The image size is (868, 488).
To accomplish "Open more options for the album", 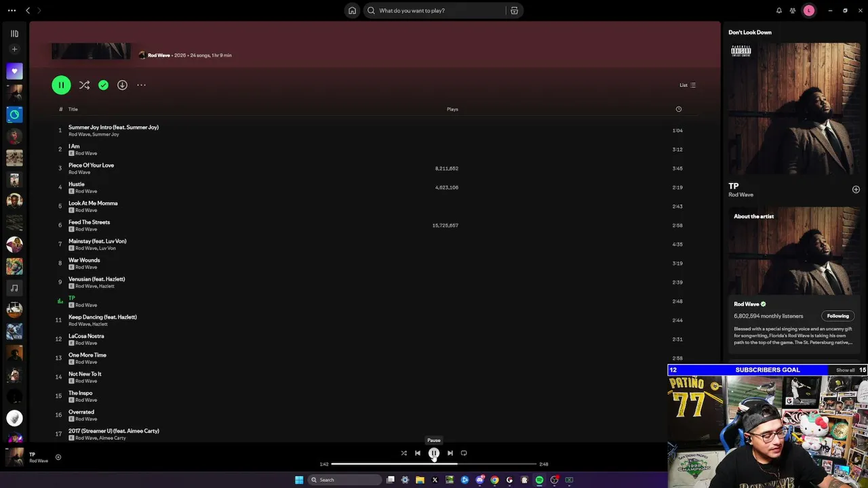I will click(x=141, y=85).
